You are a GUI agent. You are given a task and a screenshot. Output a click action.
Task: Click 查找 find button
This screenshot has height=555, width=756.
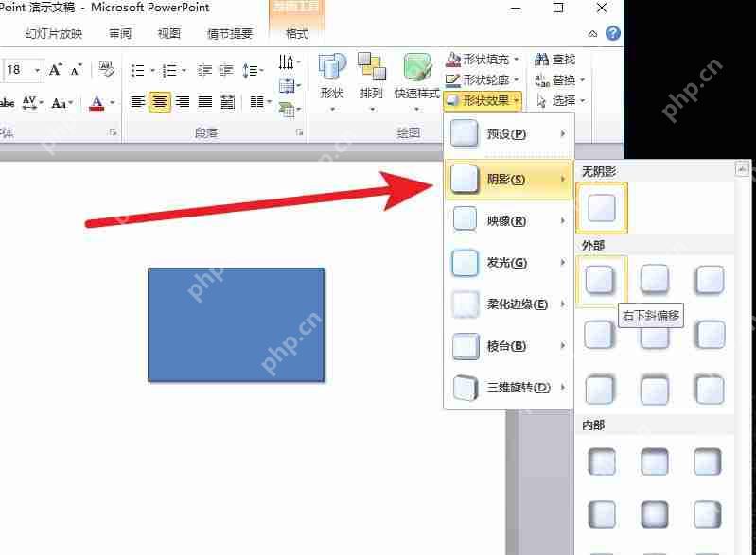(555, 60)
